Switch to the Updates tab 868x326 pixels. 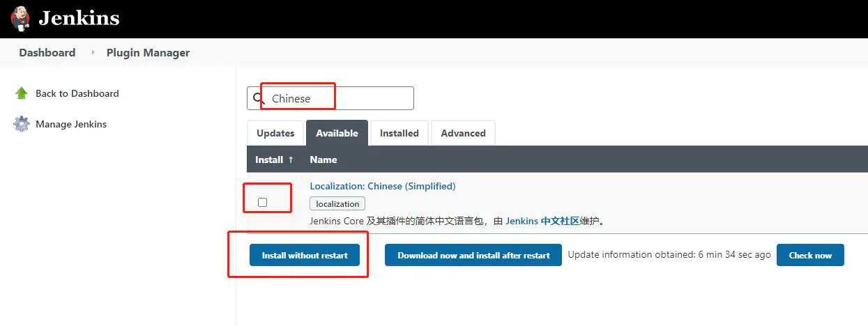click(275, 133)
